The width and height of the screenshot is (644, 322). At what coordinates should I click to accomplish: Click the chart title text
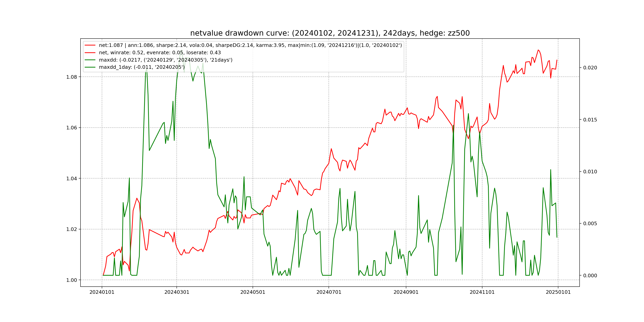330,33
